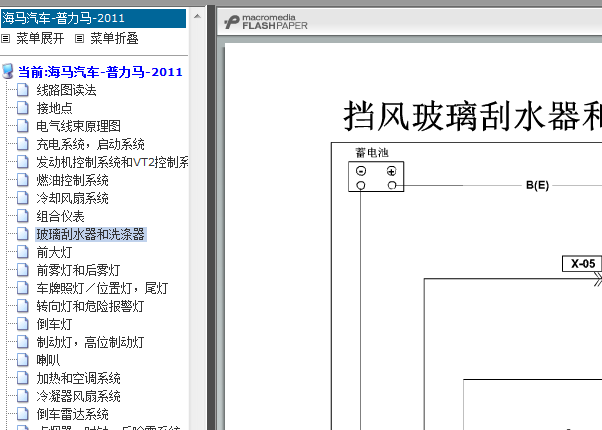
Task: Open the 接地点 tree item
Action: coord(55,108)
